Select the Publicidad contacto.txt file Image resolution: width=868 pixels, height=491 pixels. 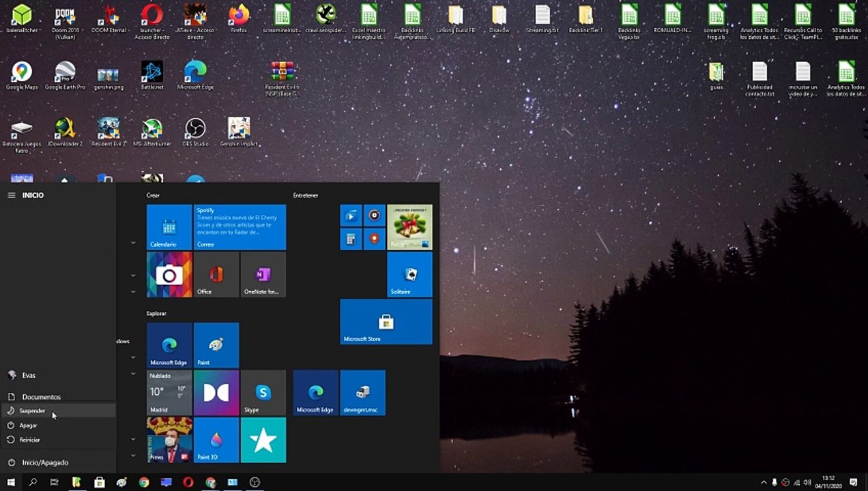pos(759,78)
